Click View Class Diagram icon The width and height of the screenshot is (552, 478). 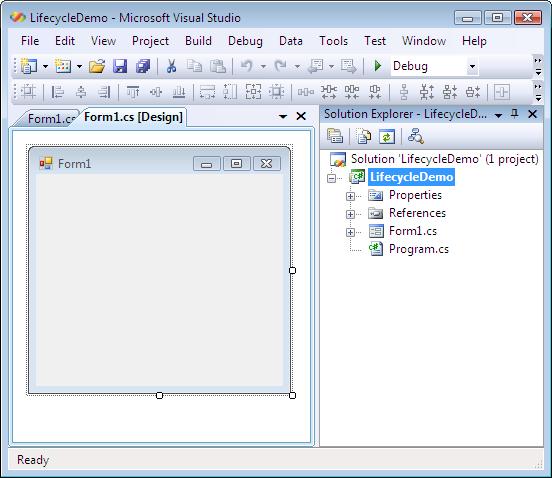(x=415, y=136)
